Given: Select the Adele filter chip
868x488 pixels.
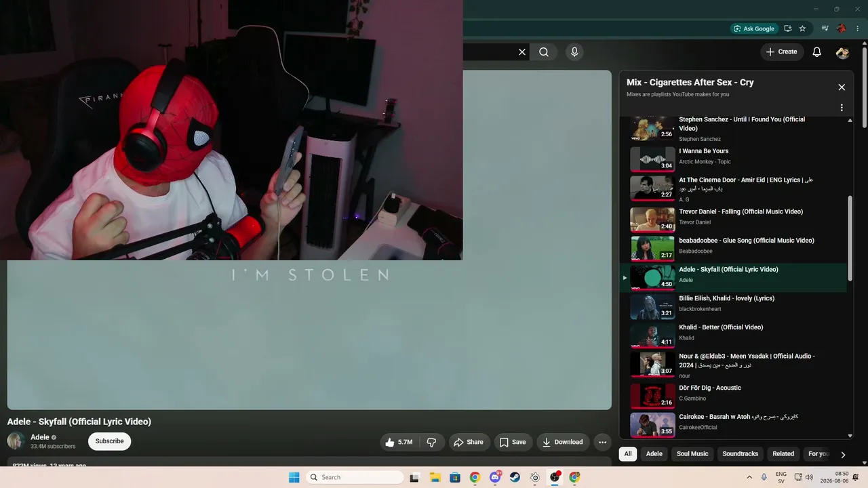Looking at the screenshot, I should pos(654,454).
